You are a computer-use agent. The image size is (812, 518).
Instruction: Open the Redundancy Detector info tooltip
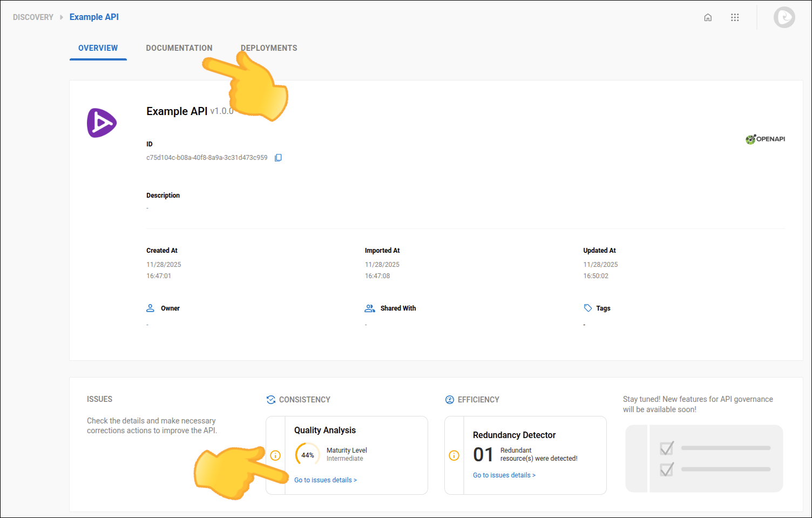coord(454,455)
